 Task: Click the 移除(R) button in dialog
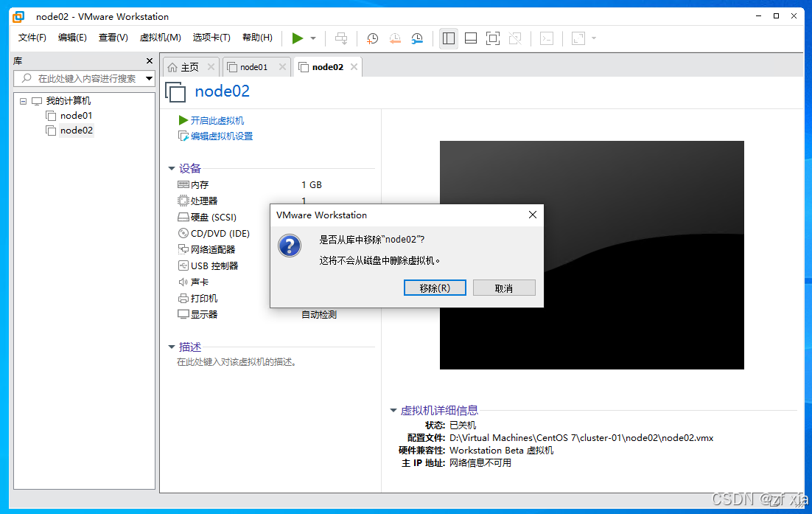click(435, 288)
